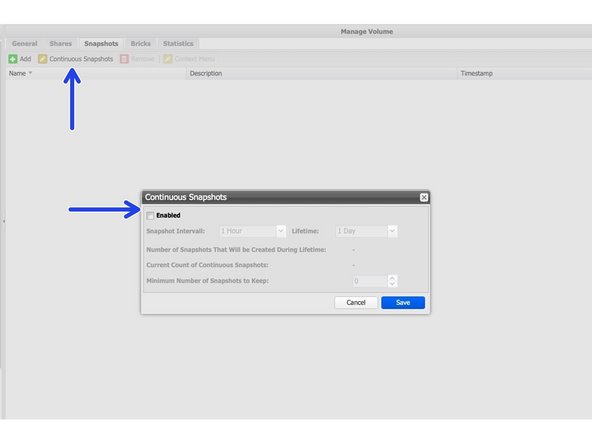Increase minimum snapshots to keep

point(392,278)
